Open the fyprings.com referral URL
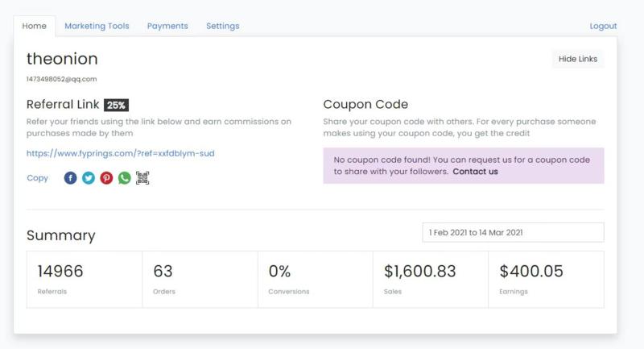644x349 pixels. [x=120, y=153]
